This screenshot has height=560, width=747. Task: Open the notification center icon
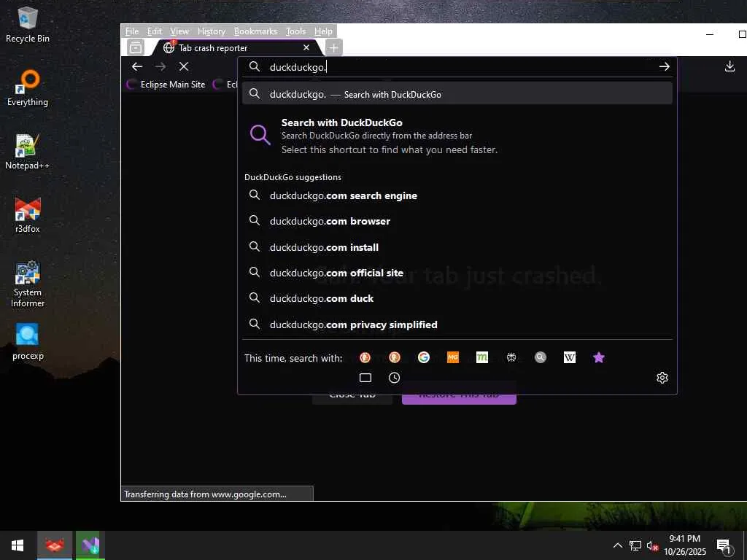pos(724,546)
